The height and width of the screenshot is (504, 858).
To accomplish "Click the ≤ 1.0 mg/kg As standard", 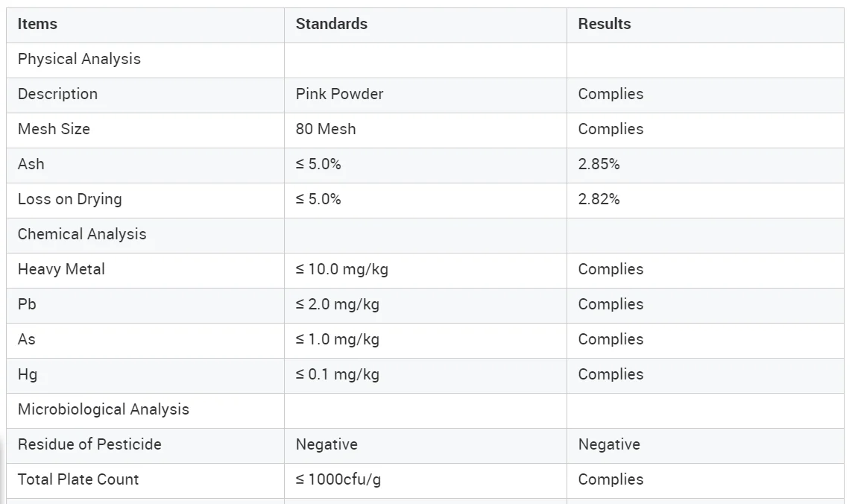I will tap(337, 339).
